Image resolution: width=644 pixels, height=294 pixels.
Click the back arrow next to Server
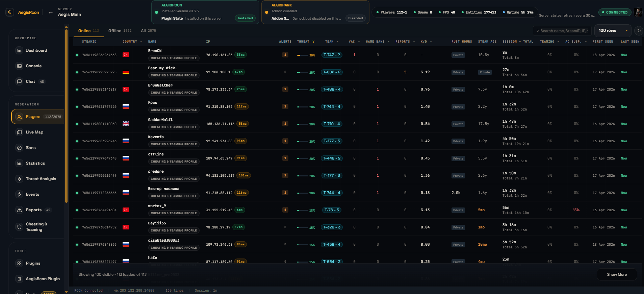coord(51,13)
